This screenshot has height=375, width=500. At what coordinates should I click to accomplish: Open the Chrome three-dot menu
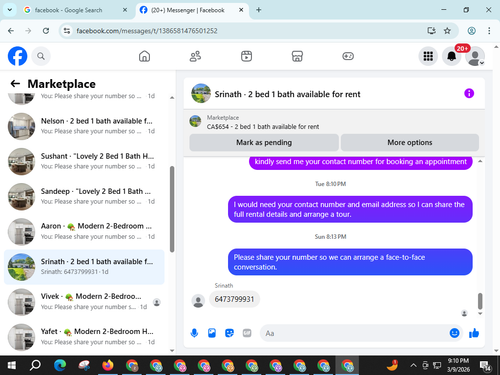489,31
